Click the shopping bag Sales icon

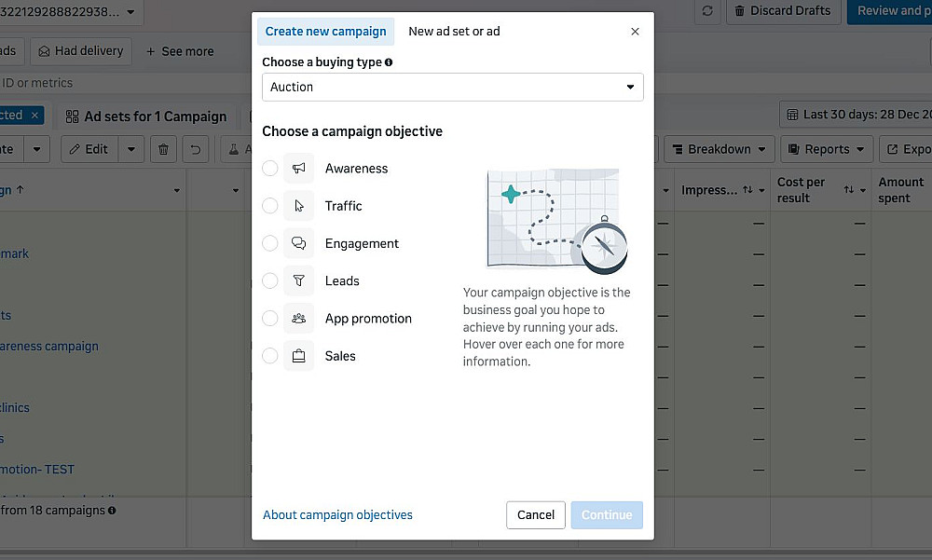pos(299,356)
